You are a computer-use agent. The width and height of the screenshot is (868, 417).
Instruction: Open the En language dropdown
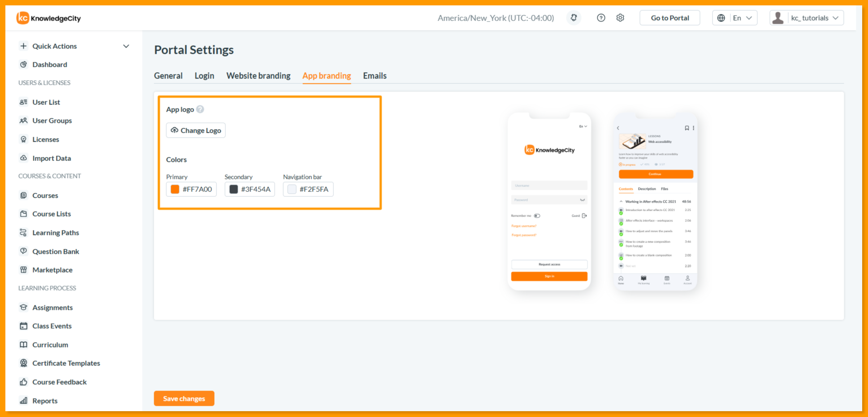[735, 18]
